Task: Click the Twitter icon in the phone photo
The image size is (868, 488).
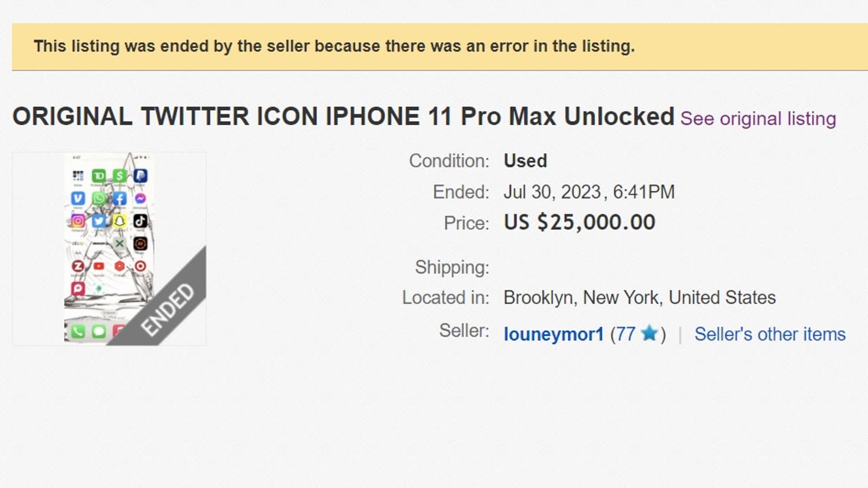Action: [x=99, y=221]
